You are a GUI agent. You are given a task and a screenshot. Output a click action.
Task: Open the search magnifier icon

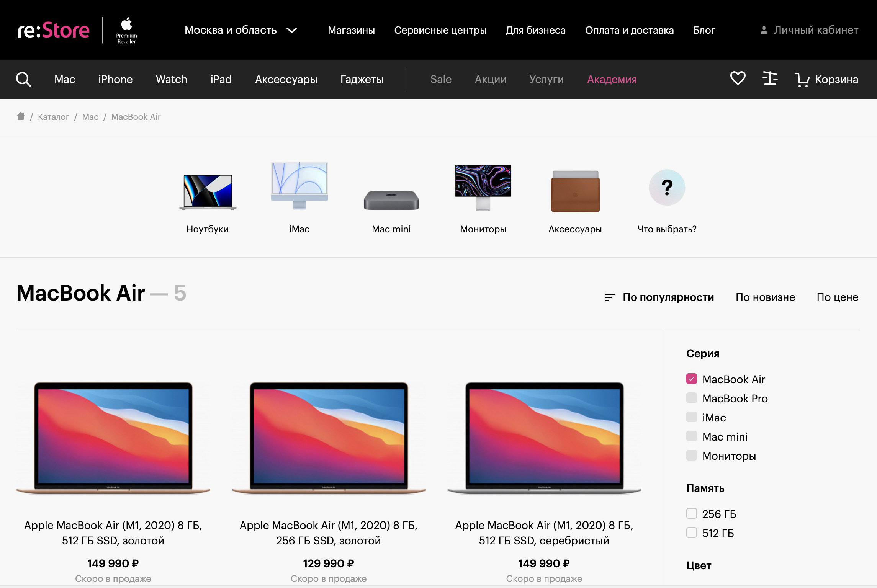coord(23,80)
